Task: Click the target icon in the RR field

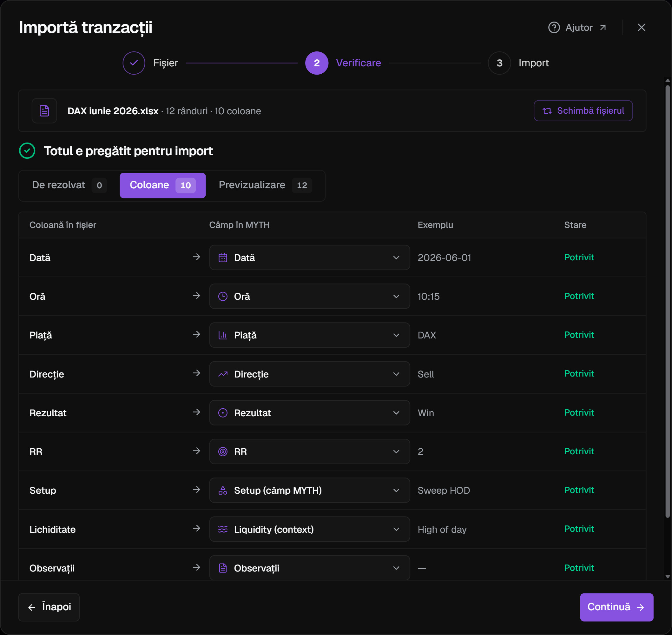Action: (222, 451)
